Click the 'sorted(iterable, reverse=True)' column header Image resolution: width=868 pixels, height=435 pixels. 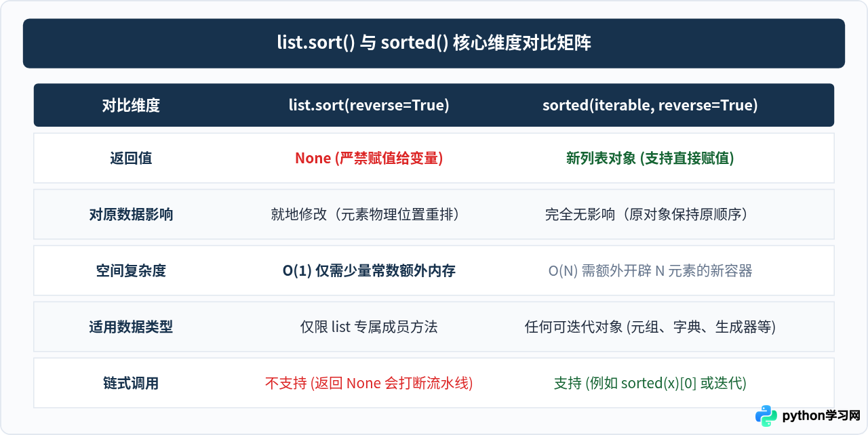coord(650,105)
